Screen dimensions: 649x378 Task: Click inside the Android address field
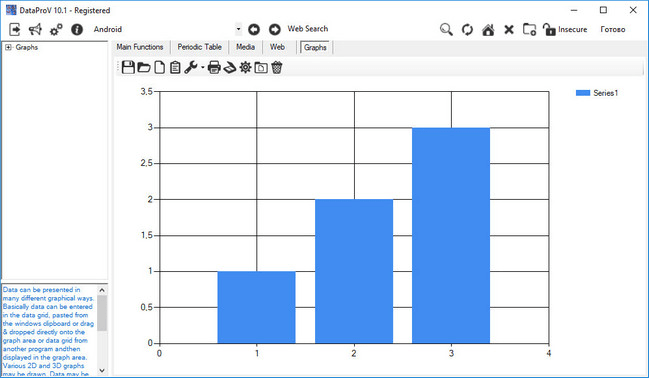coord(163,29)
